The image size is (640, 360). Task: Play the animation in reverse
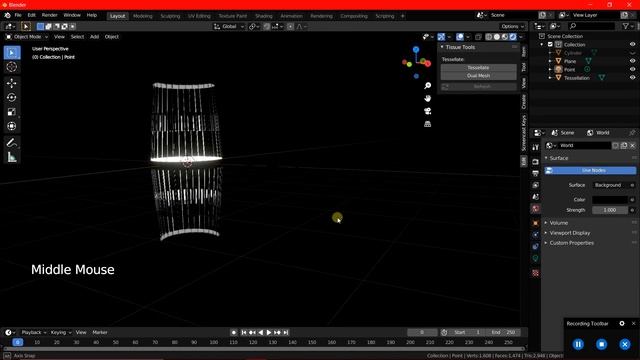[261, 333]
